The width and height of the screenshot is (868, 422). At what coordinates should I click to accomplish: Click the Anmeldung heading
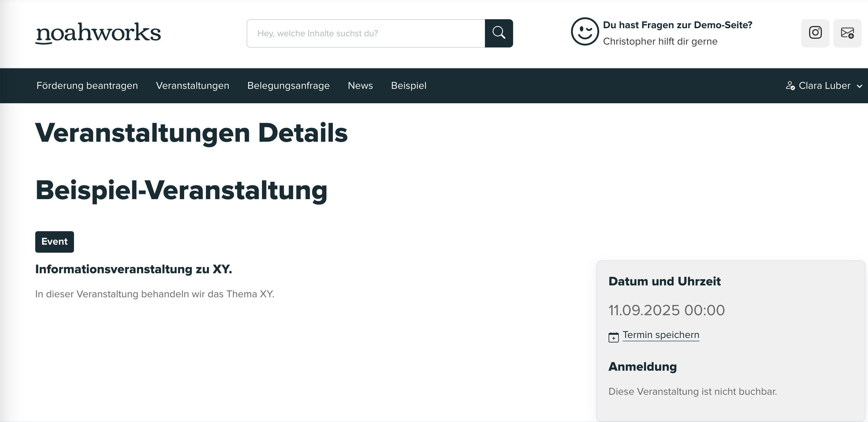click(643, 367)
